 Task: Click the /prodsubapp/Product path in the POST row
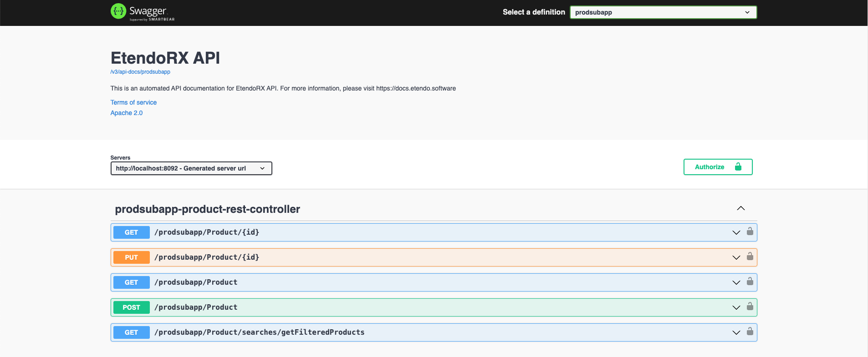click(196, 307)
